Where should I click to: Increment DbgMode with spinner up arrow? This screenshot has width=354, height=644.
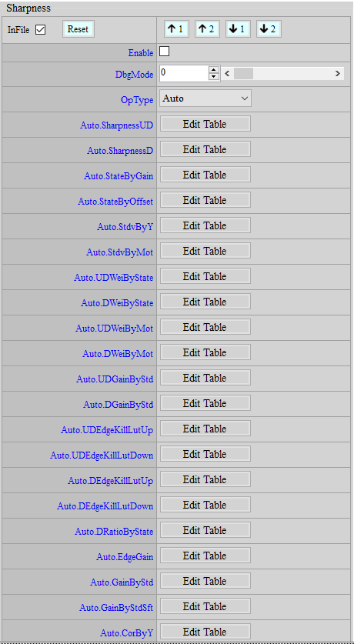pyautogui.click(x=213, y=70)
